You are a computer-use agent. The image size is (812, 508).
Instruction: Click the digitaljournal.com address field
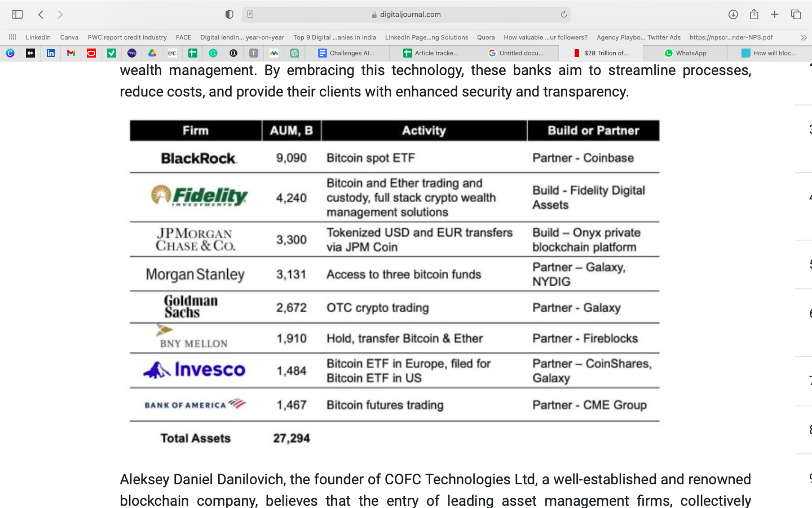click(x=406, y=15)
